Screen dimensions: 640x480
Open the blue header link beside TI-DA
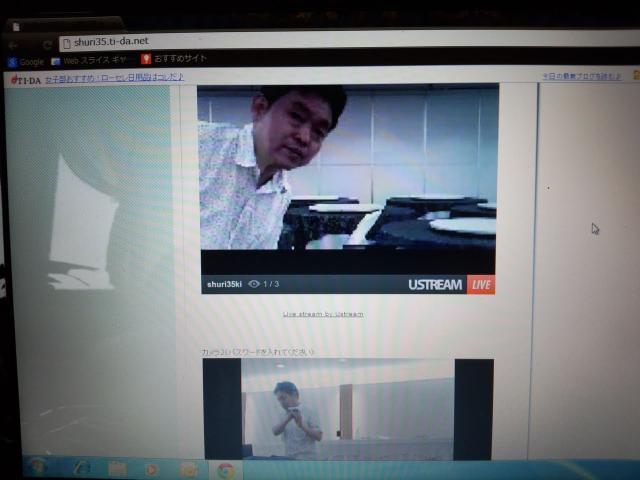point(114,78)
